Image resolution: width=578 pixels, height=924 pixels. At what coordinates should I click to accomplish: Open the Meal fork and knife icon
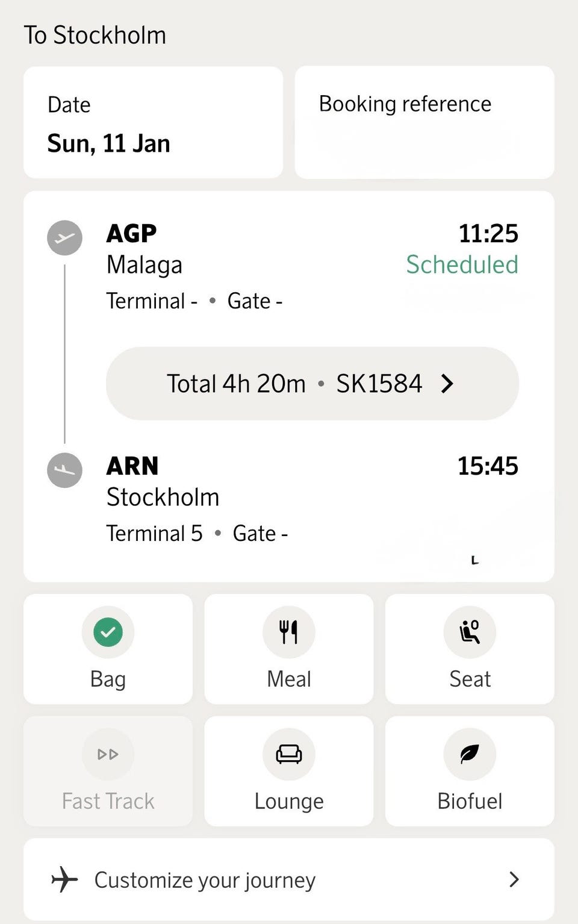(289, 632)
